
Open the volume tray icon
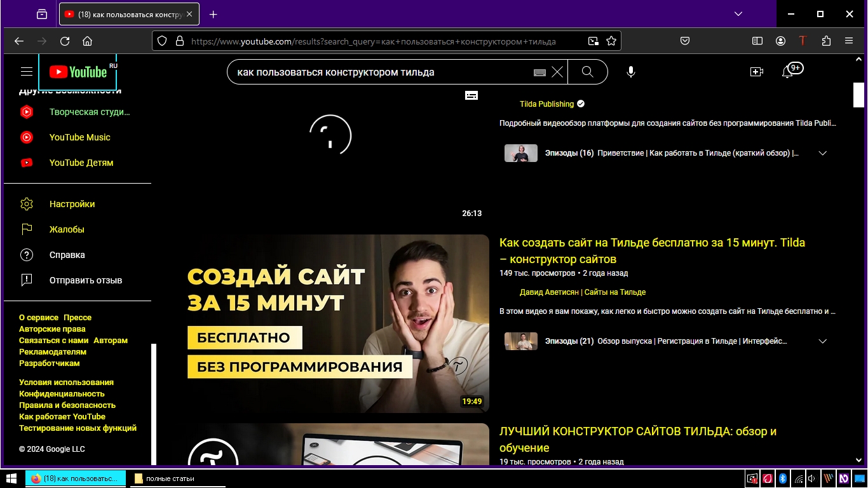click(x=811, y=478)
